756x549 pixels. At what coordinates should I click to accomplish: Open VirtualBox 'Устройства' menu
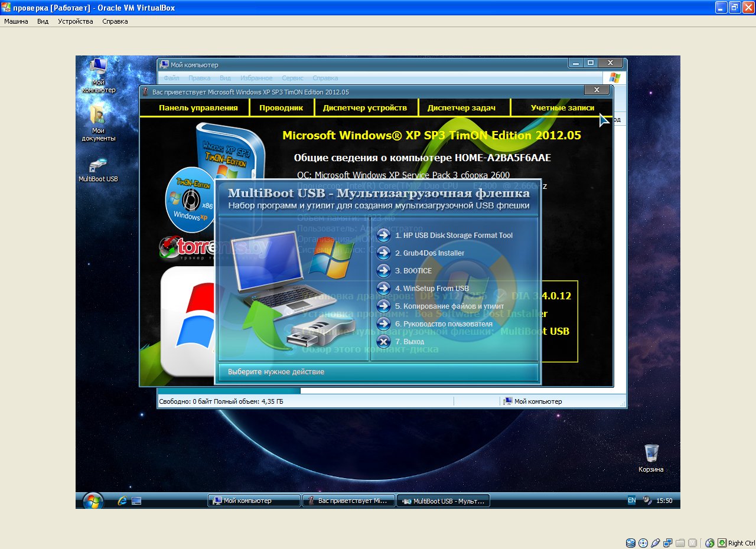76,21
